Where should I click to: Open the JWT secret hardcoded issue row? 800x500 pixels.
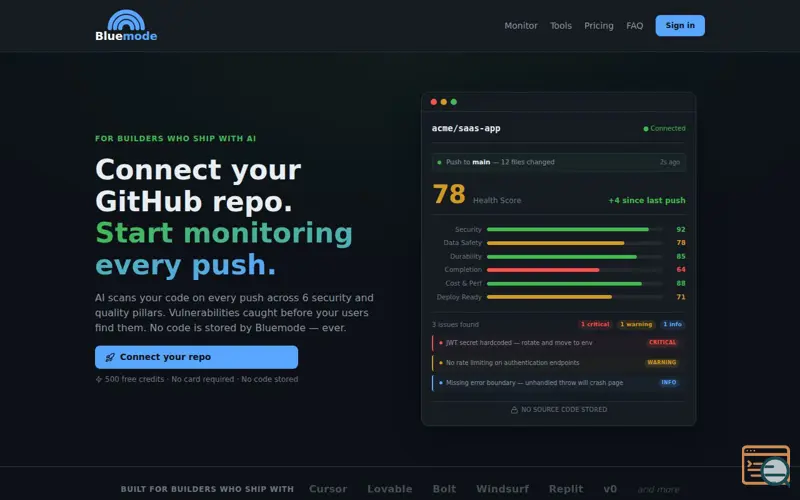point(559,343)
